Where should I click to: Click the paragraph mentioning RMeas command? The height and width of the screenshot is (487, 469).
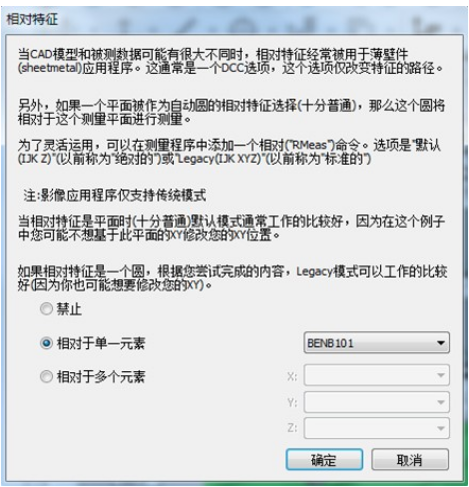229,152
